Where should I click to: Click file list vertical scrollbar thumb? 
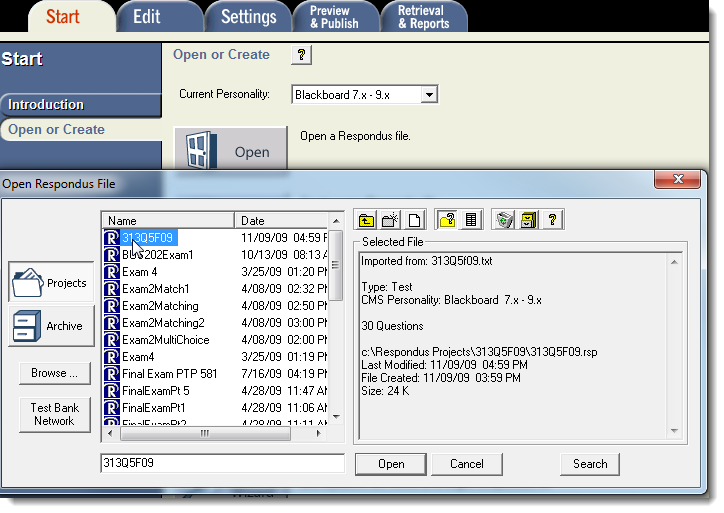(x=336, y=265)
